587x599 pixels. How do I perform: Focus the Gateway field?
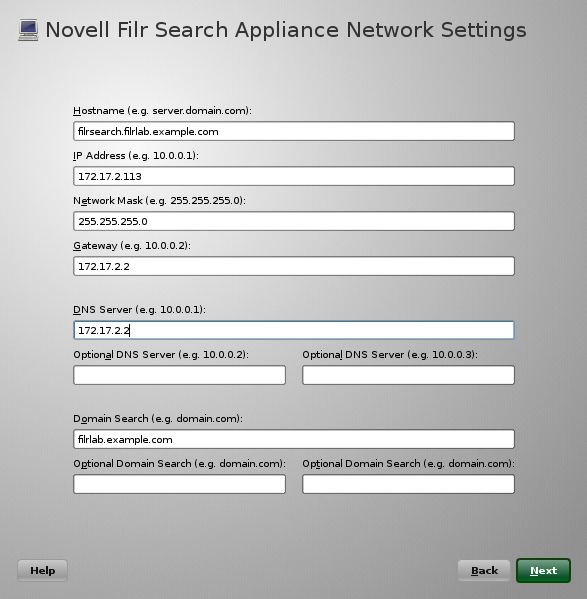(x=294, y=266)
